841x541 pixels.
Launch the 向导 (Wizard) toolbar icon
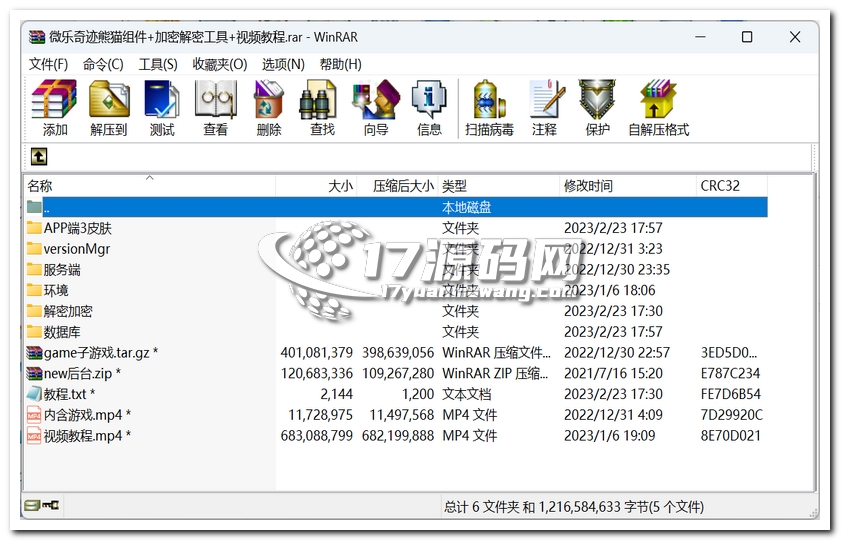click(376, 108)
